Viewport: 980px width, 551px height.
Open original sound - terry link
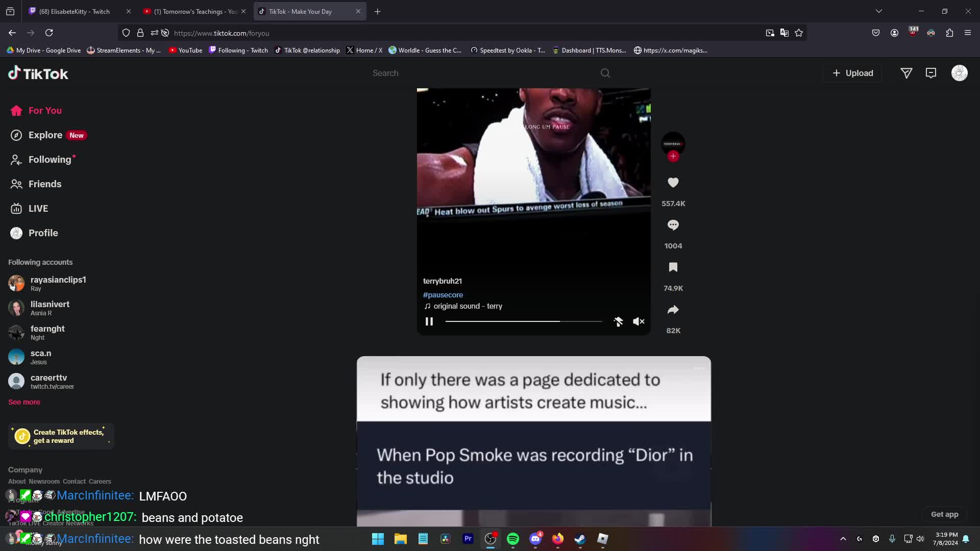click(x=463, y=306)
